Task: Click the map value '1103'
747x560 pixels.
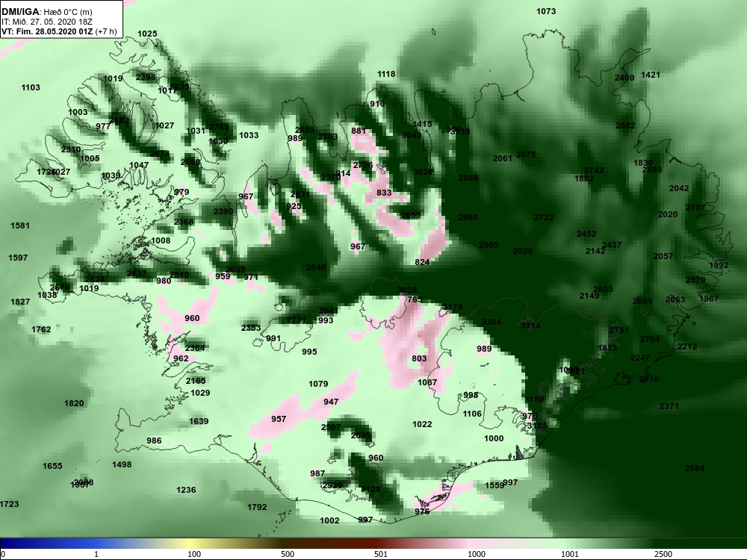Action: coord(31,87)
